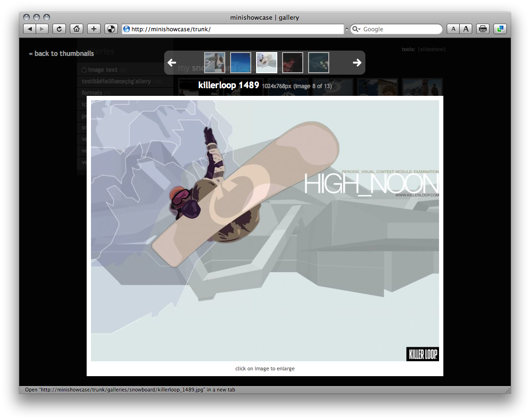Select the fifth thumbnail in strip
This screenshot has height=420, width=530.
(318, 63)
